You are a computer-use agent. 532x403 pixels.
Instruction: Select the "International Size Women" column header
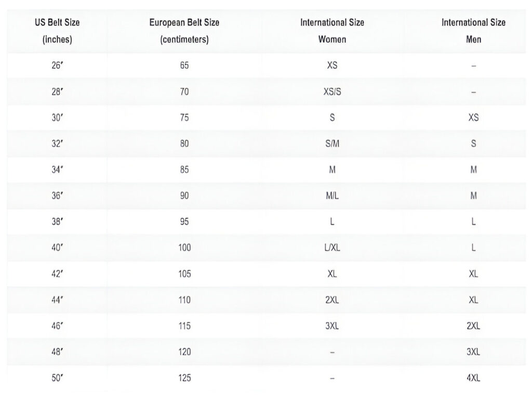point(332,31)
